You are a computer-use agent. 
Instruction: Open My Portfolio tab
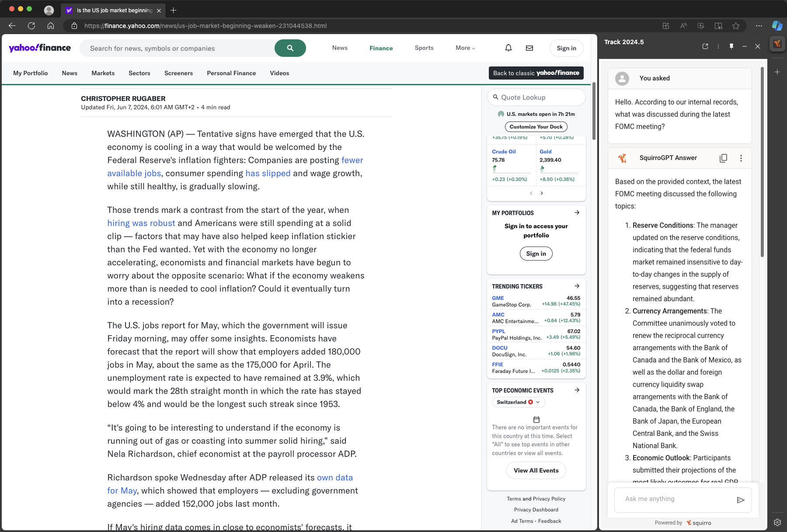pyautogui.click(x=31, y=73)
